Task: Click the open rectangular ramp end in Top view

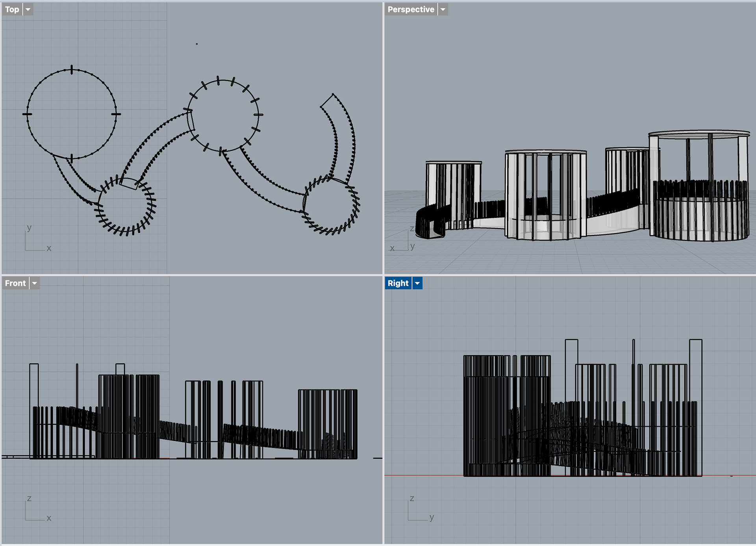Action: click(327, 100)
